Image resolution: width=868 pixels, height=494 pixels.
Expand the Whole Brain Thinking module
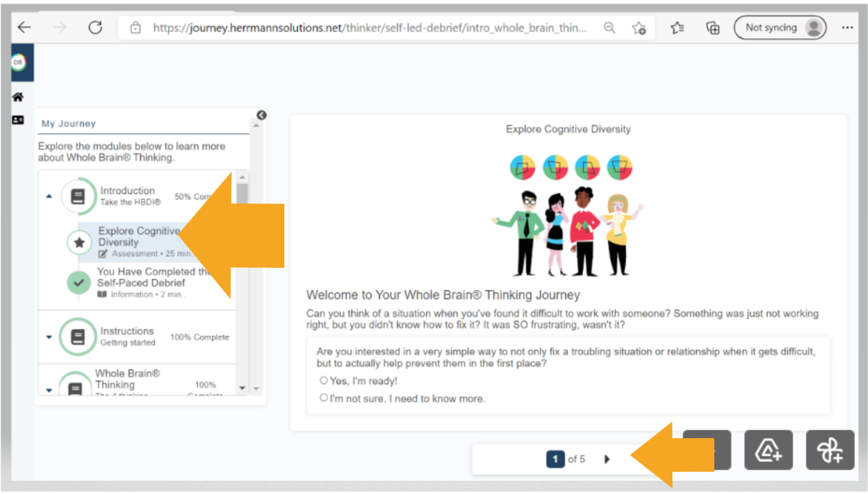coord(49,390)
